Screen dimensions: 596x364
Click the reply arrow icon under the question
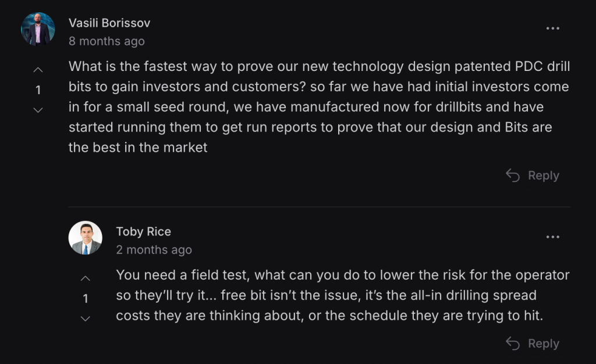513,176
